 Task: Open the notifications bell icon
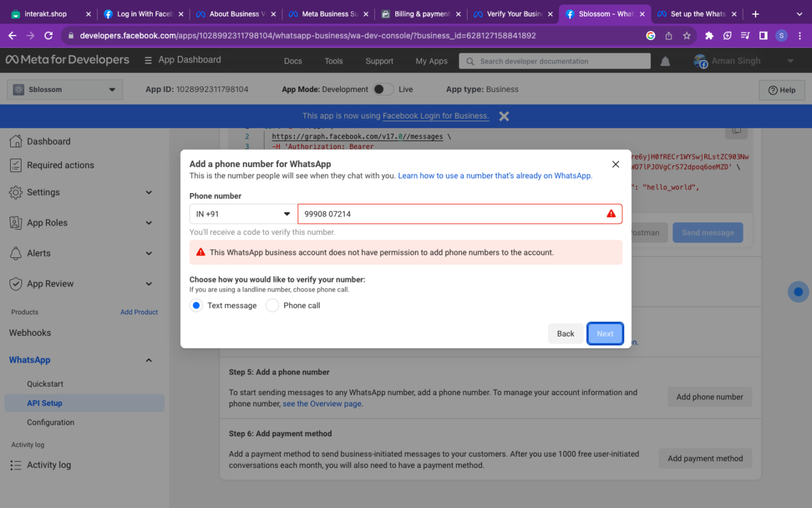(665, 61)
